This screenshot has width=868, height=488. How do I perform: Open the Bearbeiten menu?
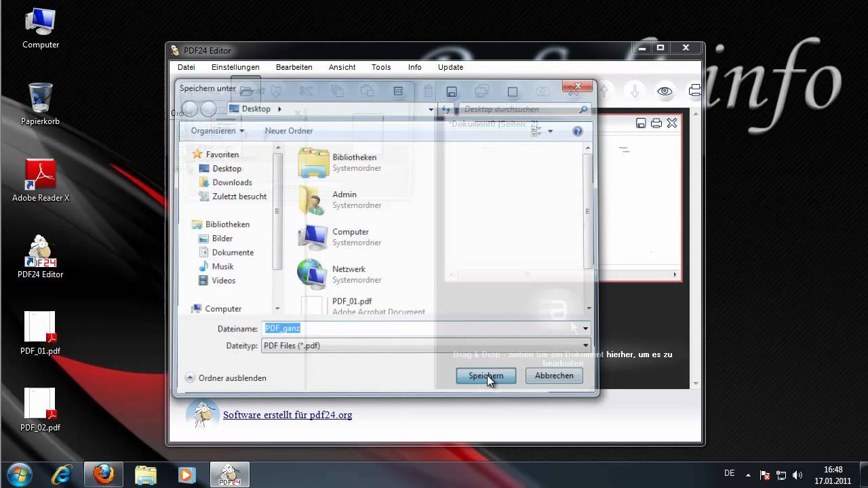pos(294,67)
